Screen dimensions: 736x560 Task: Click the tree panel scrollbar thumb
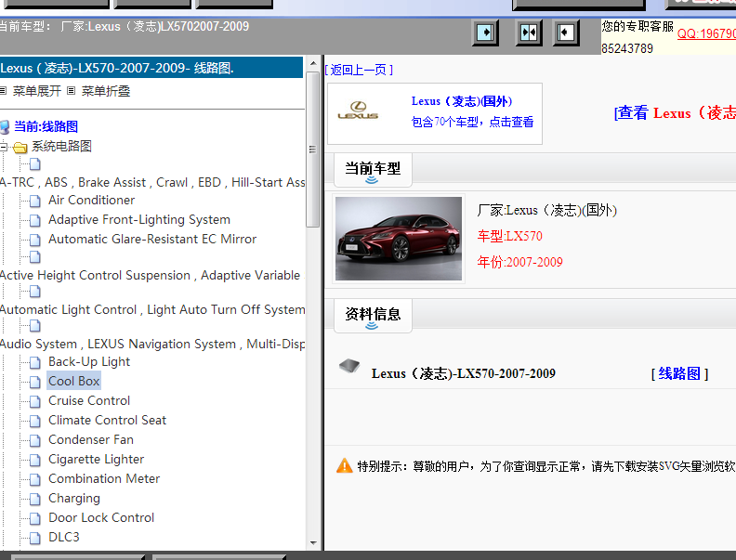[313, 150]
